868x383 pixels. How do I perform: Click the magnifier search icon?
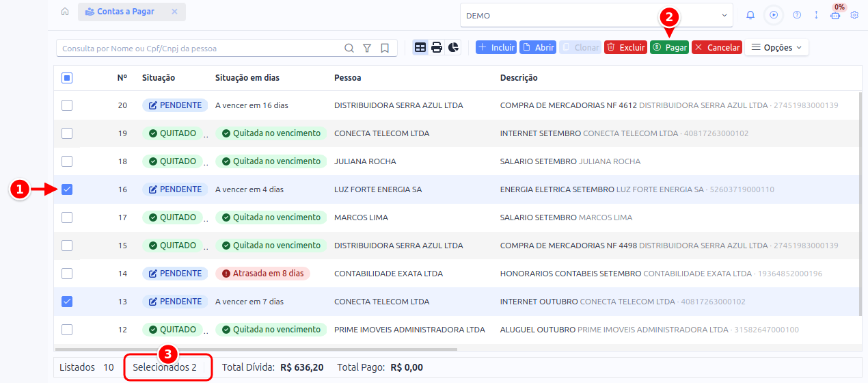click(x=349, y=48)
